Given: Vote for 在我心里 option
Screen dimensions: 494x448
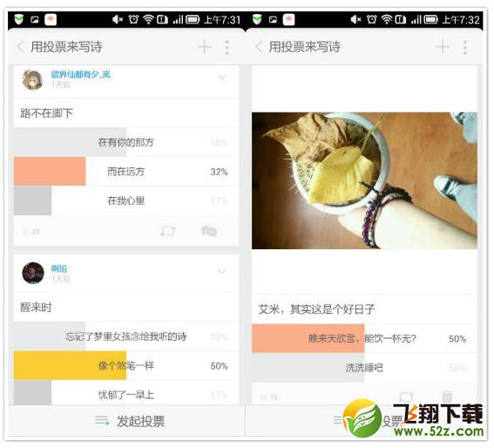Looking at the screenshot, I should coord(126,200).
